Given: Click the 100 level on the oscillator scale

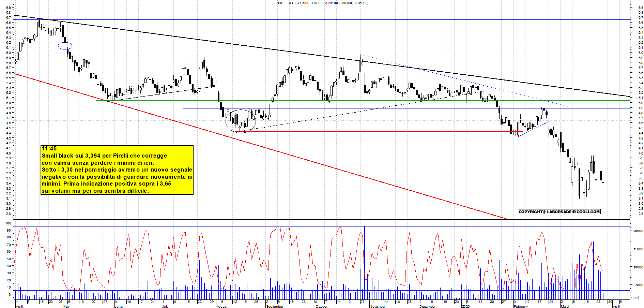Looking at the screenshot, I should [x=8, y=223].
